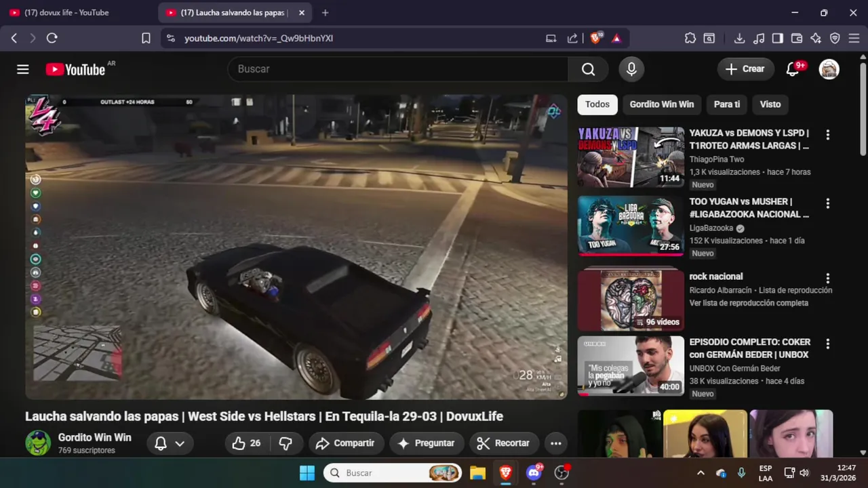Toggle the browser sidebar panel
The image size is (868, 488).
pyautogui.click(x=778, y=39)
